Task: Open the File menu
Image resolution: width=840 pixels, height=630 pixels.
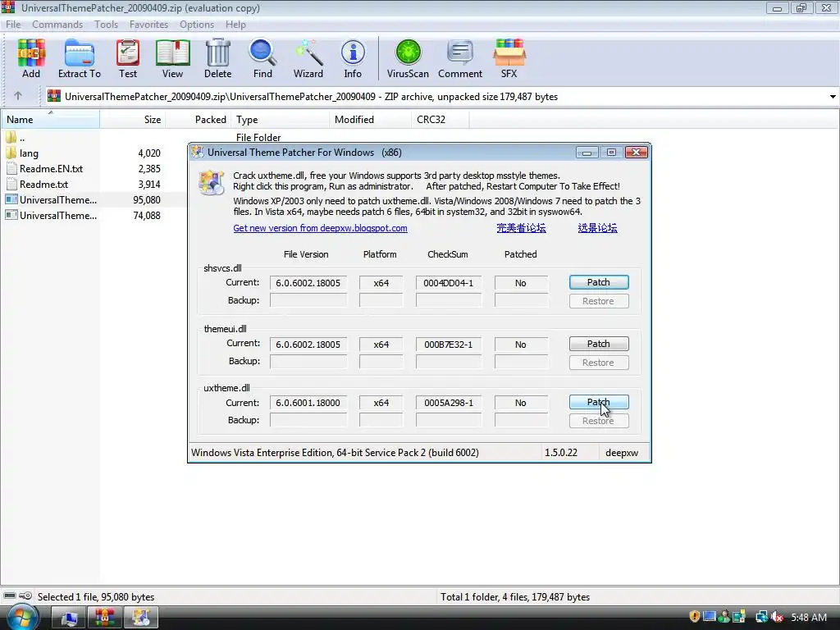Action: click(x=13, y=25)
